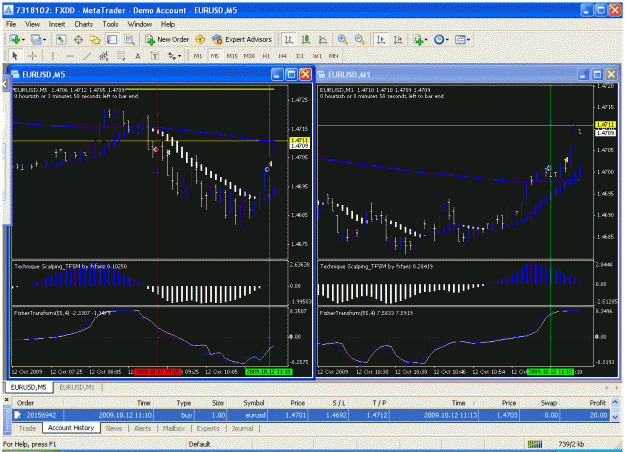Open the News terminal tab
The image size is (625, 452).
114,428
